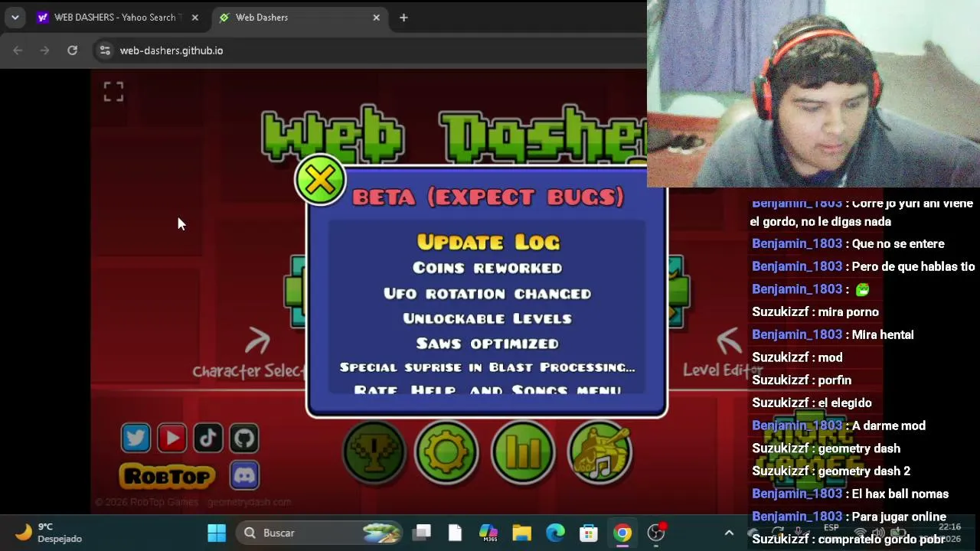Reload the web-dashers page
The image size is (980, 551).
72,51
